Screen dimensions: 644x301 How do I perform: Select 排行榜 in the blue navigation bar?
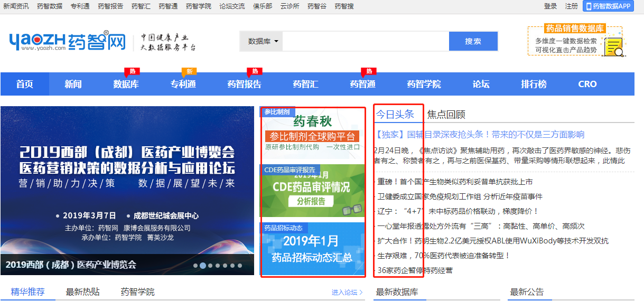click(534, 84)
